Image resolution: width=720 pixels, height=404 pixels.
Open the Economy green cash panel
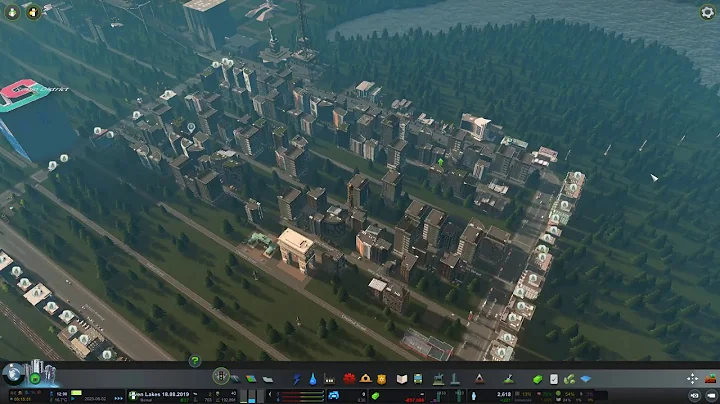click(x=537, y=379)
